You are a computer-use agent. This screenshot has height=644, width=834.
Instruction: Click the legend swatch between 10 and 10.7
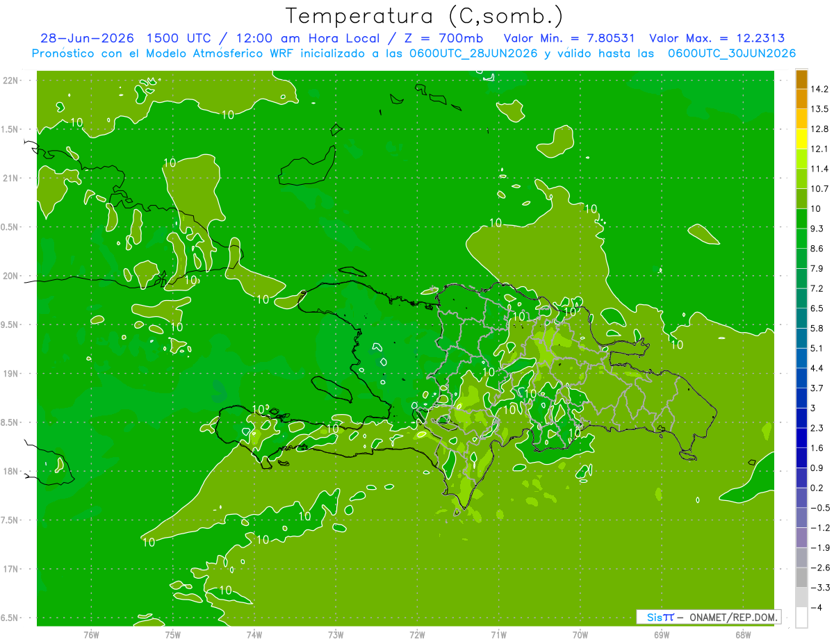(801, 199)
